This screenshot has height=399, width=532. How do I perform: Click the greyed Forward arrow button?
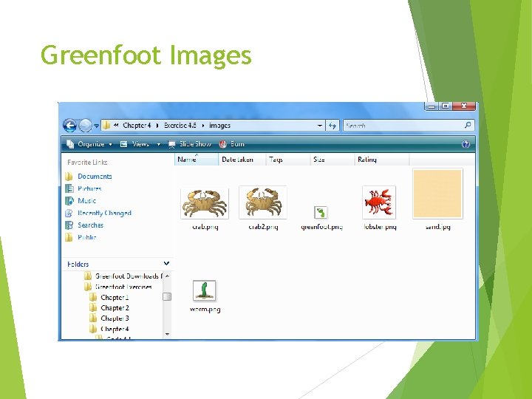(x=85, y=126)
